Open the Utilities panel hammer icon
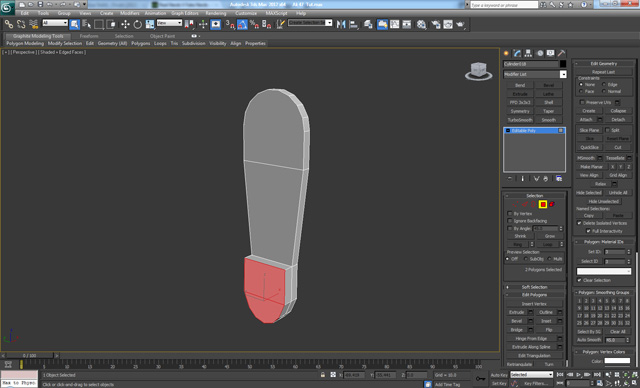This screenshot has height=388, width=640. point(562,53)
